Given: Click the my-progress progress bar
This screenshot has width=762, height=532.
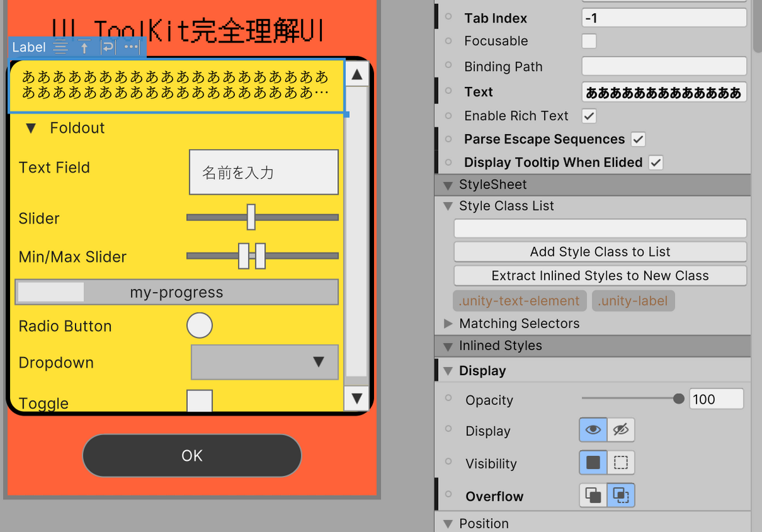Looking at the screenshot, I should coord(177,292).
